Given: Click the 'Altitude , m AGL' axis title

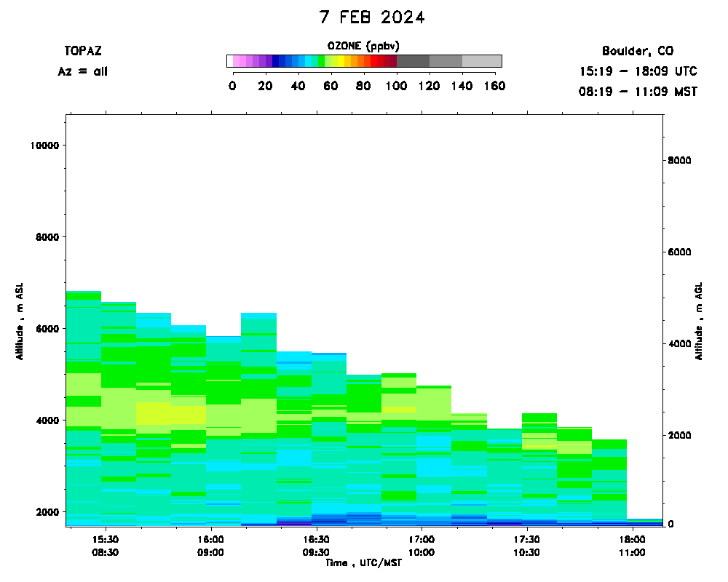Looking at the screenshot, I should pyautogui.click(x=699, y=321).
